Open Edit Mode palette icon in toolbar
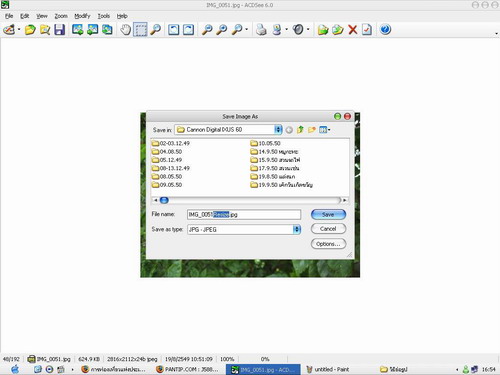This screenshot has width=500, height=375. (9, 30)
